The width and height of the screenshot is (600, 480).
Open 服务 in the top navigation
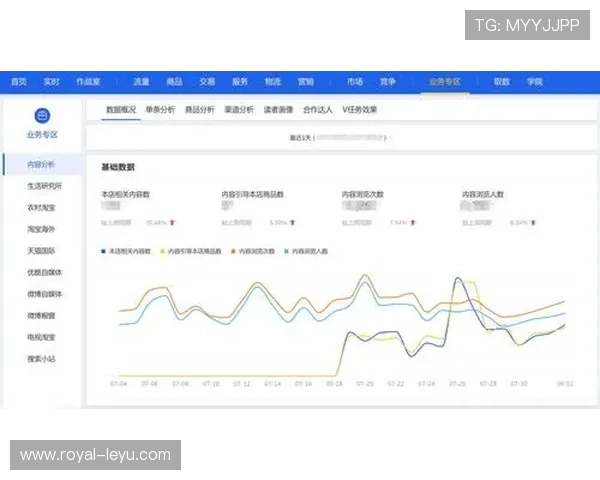tap(240, 82)
